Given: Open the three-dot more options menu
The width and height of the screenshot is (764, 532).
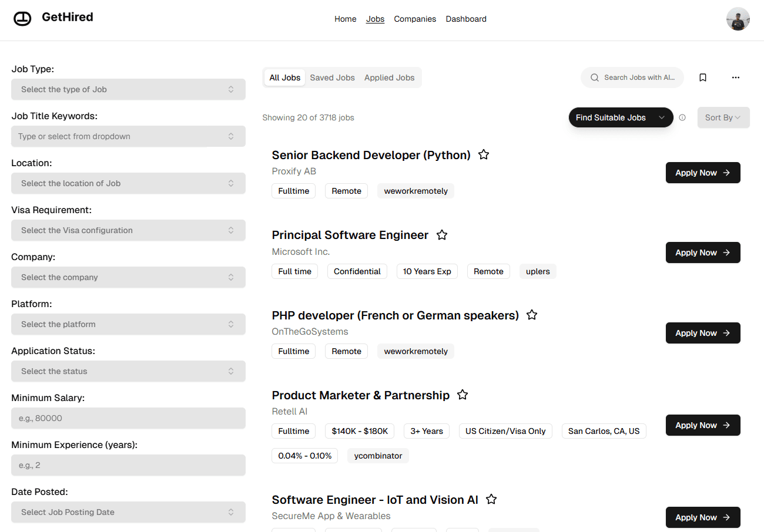Looking at the screenshot, I should tap(736, 78).
